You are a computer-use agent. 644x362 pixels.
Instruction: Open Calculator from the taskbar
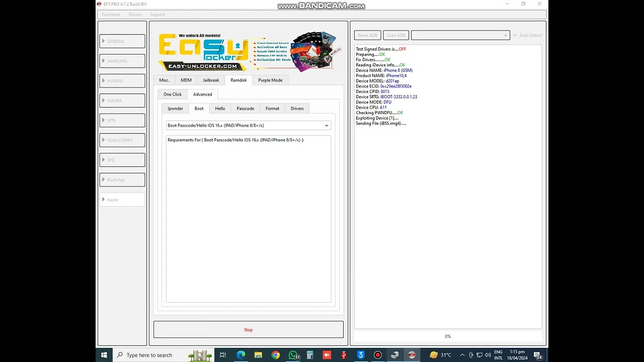point(310,355)
